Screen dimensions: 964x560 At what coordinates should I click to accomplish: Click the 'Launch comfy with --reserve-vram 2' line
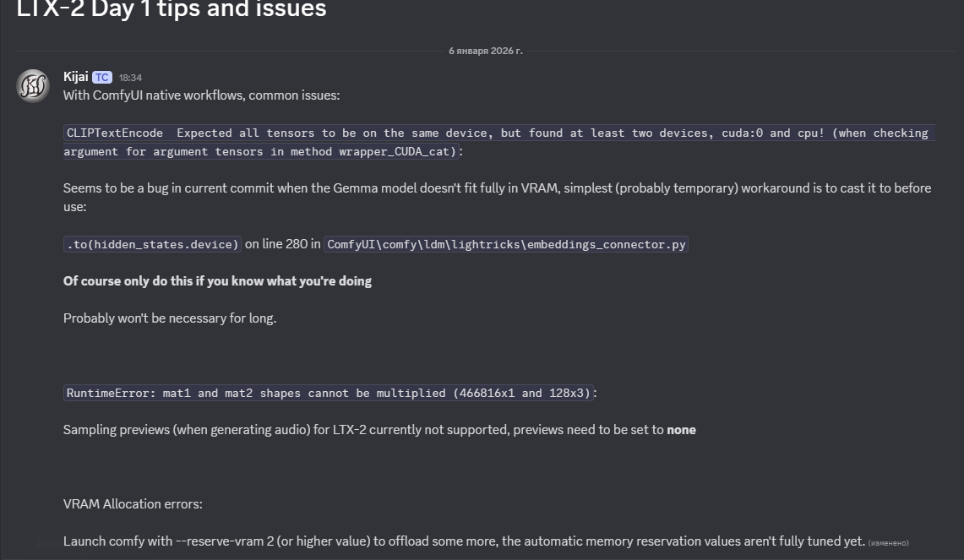464,541
